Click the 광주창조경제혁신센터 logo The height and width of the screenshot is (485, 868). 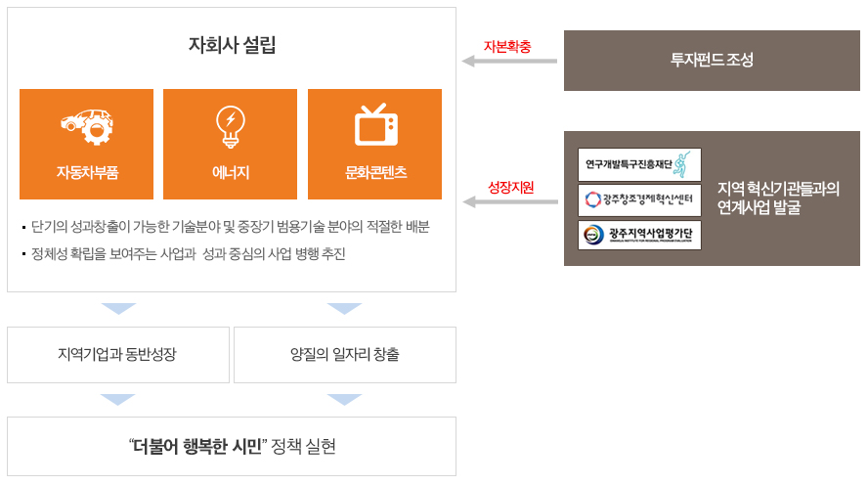(639, 199)
